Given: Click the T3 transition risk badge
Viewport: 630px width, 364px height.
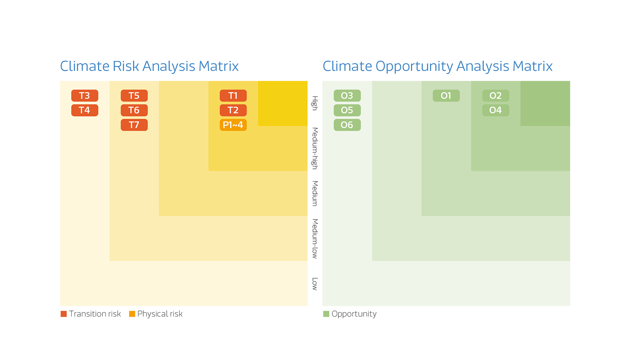Looking at the screenshot, I should (x=84, y=96).
